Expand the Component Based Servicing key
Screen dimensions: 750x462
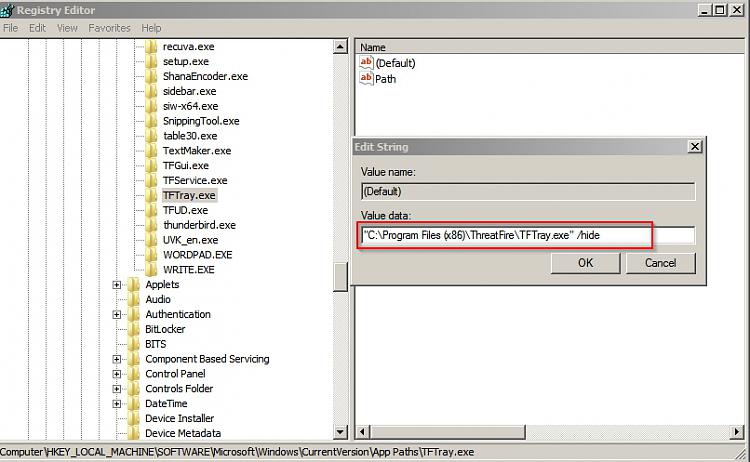point(117,359)
